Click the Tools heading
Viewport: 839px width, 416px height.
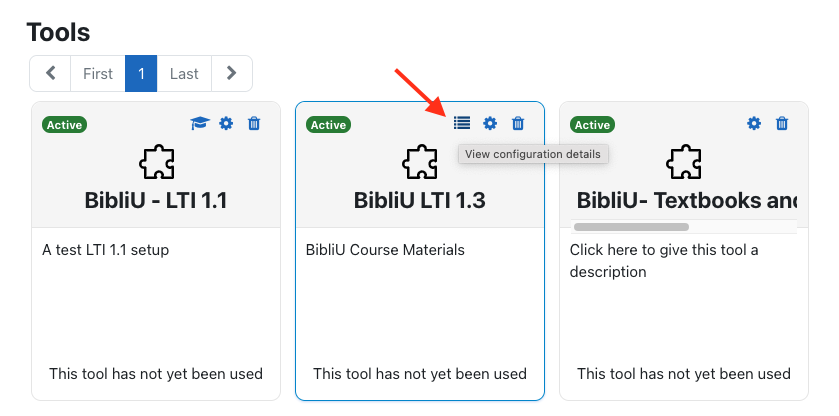pyautogui.click(x=58, y=32)
